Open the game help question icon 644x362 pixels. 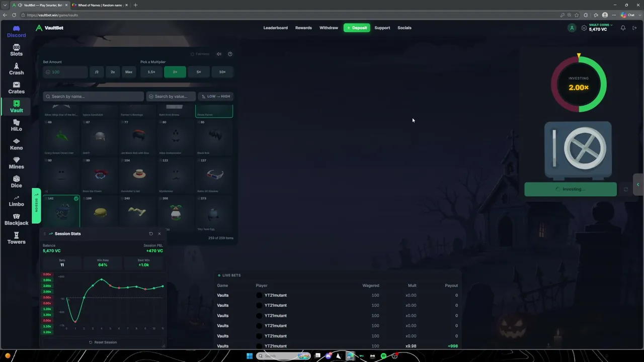[230, 54]
